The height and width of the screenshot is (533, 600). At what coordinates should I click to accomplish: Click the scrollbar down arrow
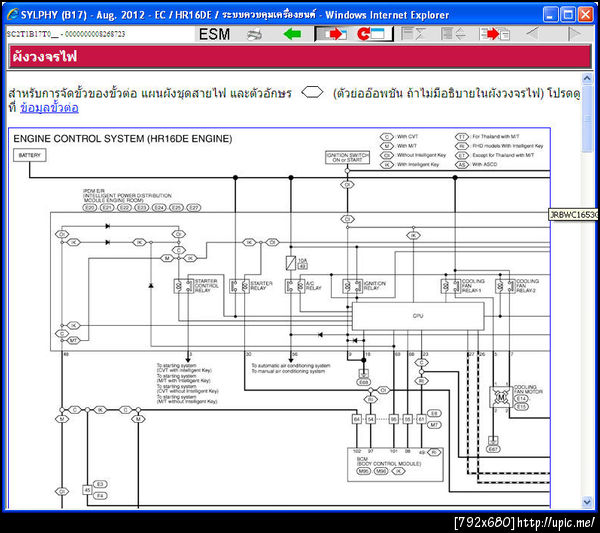pyautogui.click(x=587, y=501)
